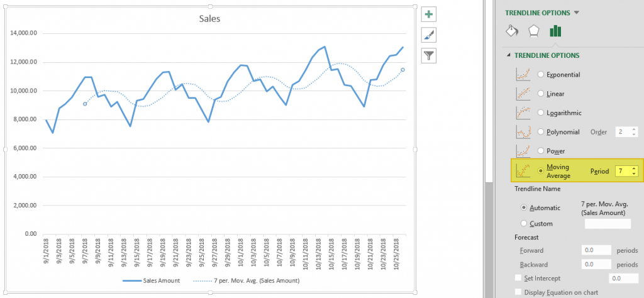Adjust the Moving Average Period spinner
This screenshot has height=298, width=644.
[x=634, y=171]
